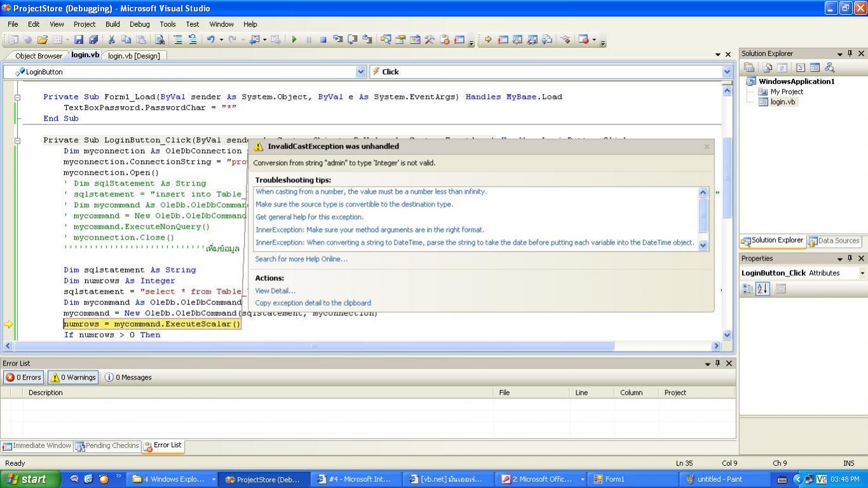
Task: Collapse the Form1_Load sub outline
Action: [x=17, y=97]
